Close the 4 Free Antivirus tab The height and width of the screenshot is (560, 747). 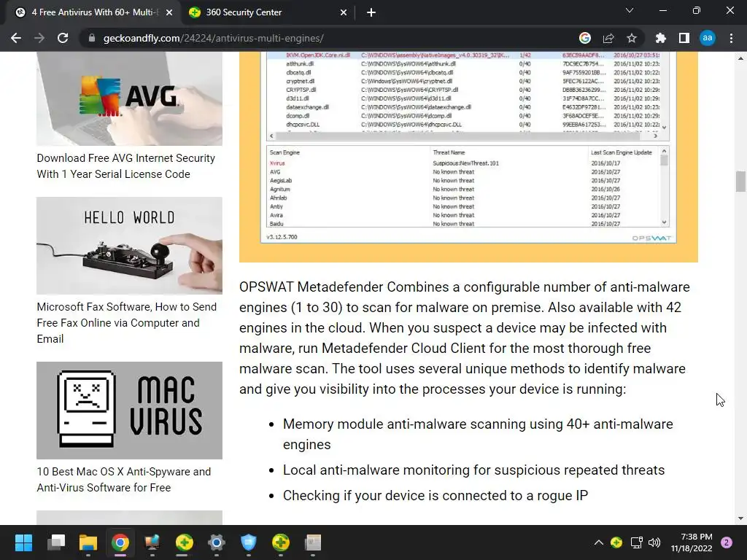[x=169, y=12]
